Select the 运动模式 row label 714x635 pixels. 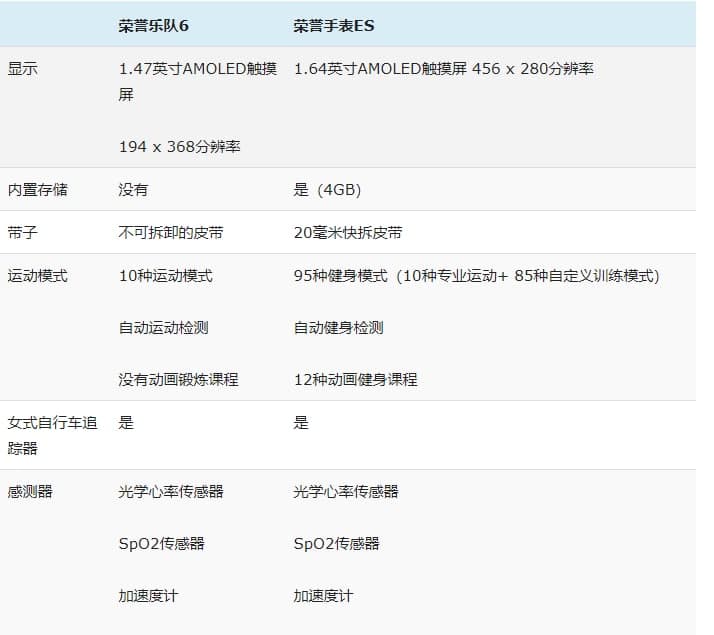[38, 275]
